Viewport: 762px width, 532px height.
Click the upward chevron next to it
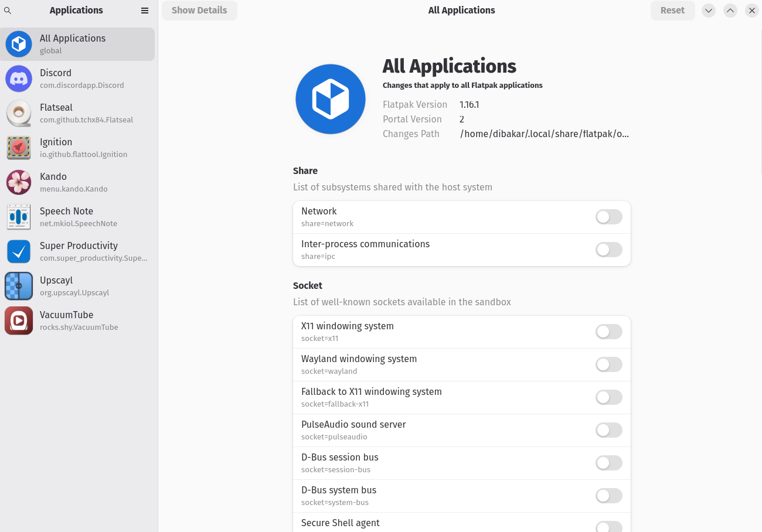pos(730,11)
